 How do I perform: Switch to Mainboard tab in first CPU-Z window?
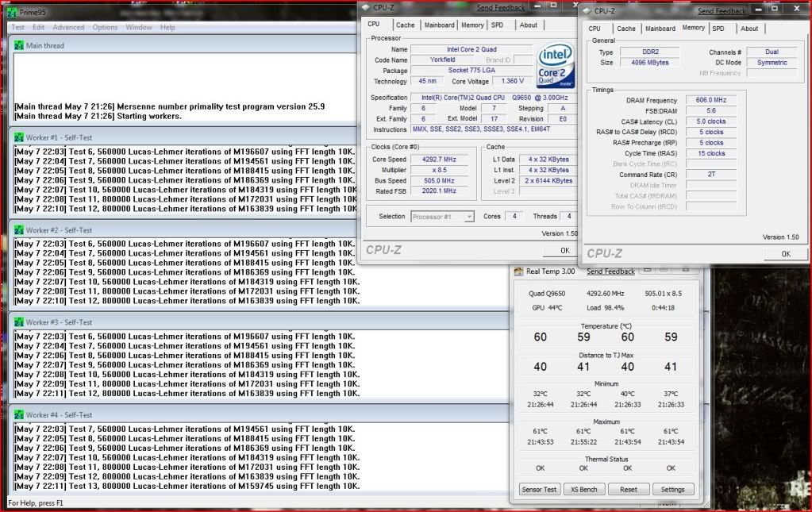tap(439, 25)
